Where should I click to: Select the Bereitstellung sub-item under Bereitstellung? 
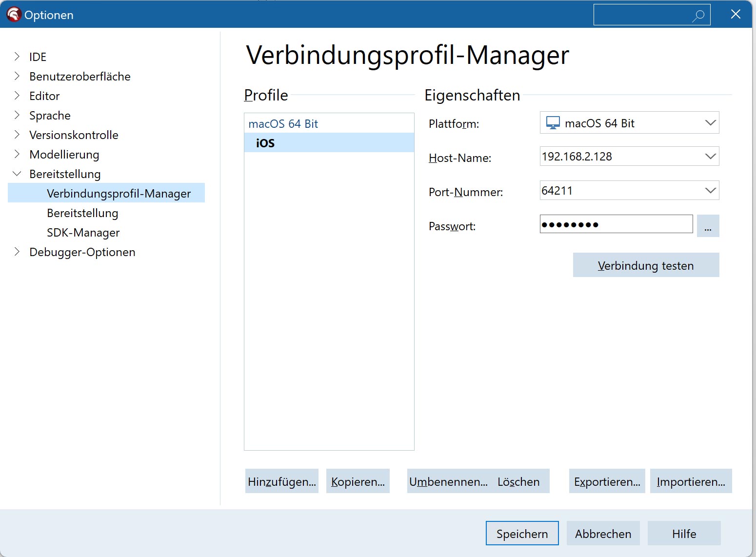82,213
